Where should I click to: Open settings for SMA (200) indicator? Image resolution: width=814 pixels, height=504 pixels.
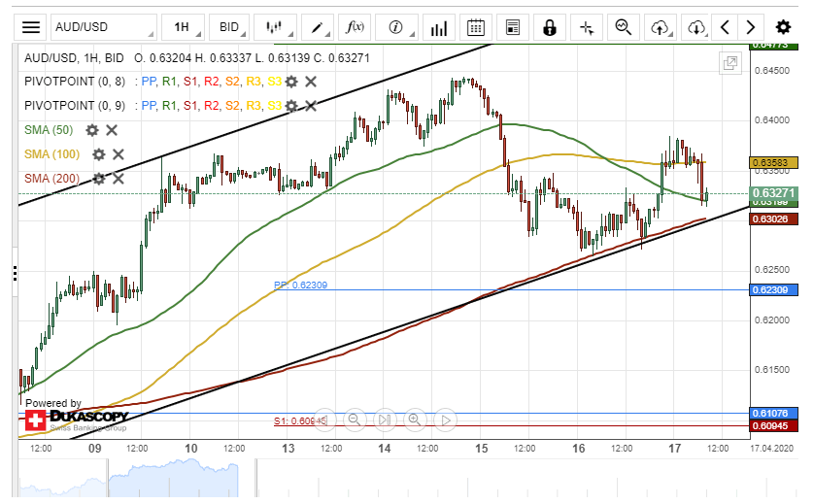coord(98,178)
